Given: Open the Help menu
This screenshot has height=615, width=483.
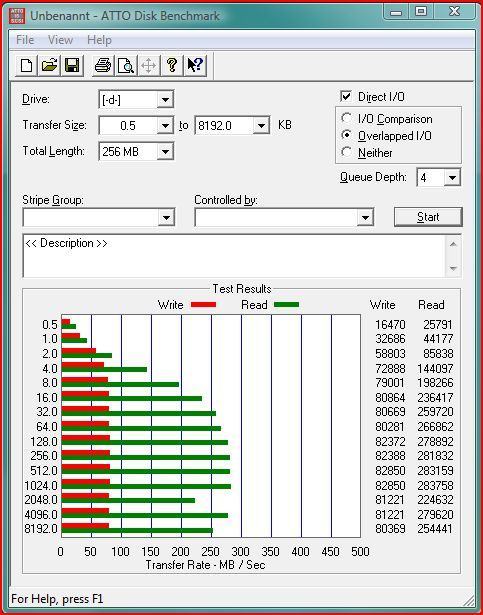Looking at the screenshot, I should pos(99,40).
